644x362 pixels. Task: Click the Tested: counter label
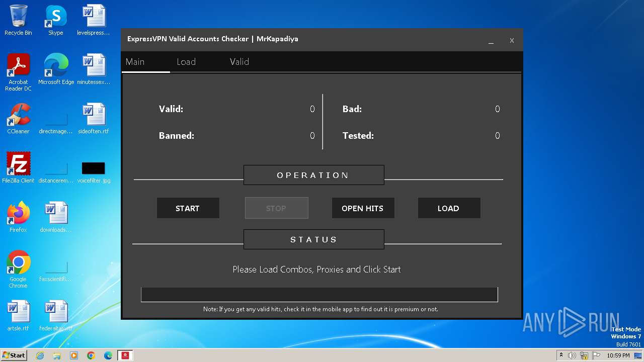[x=358, y=136]
